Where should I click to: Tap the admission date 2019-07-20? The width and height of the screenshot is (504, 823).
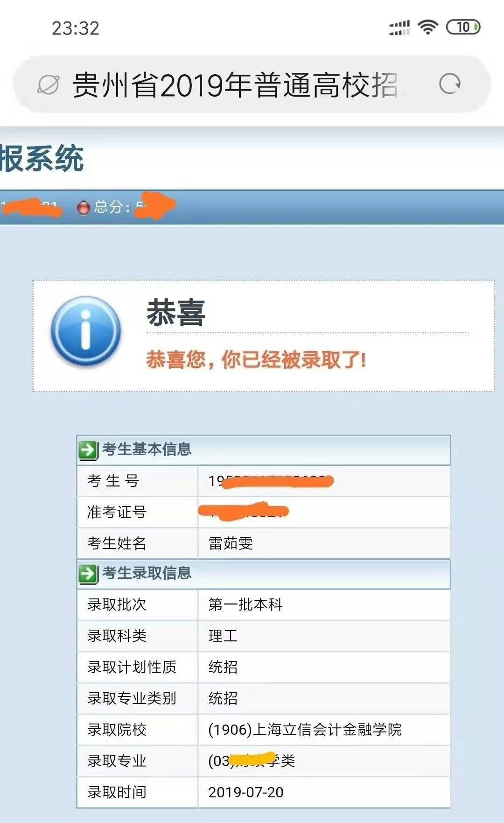point(246,792)
